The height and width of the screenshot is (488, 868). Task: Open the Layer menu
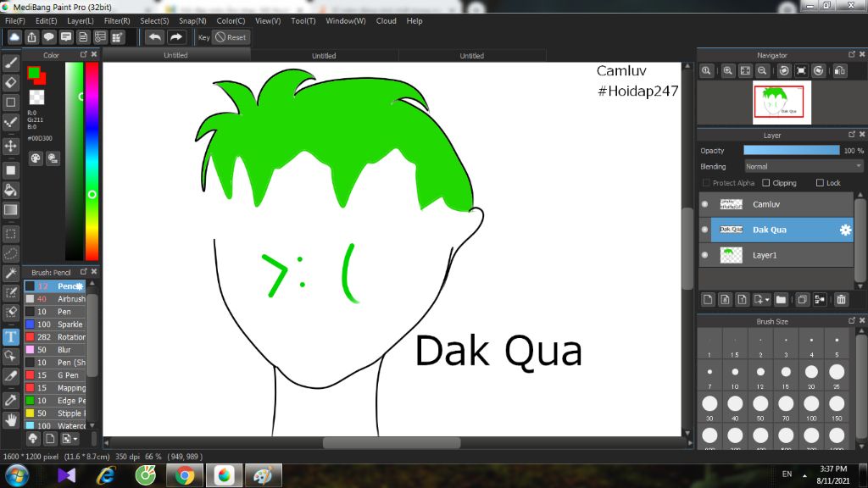81,21
